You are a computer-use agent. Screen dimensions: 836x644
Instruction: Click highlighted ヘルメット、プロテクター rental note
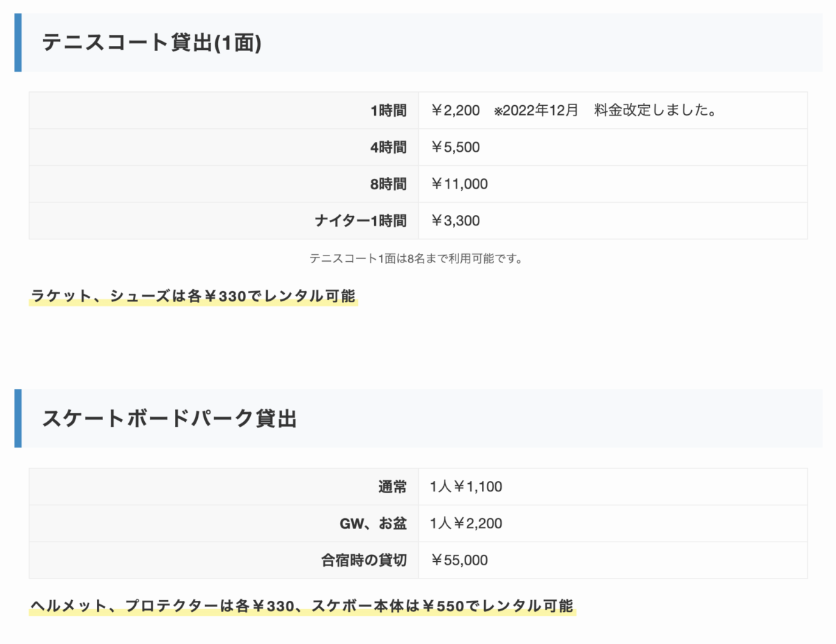302,606
